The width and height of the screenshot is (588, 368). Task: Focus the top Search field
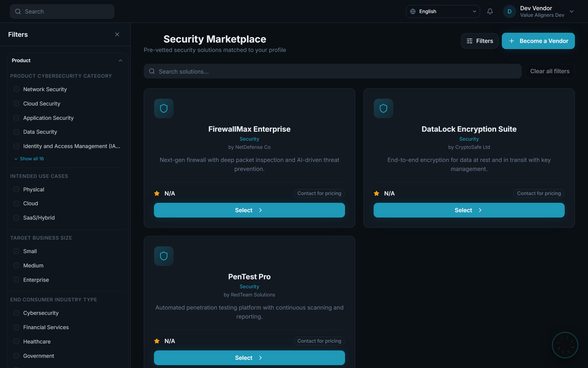click(62, 11)
